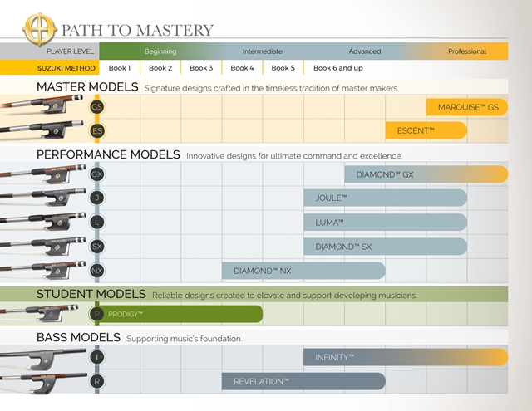Click the P badge for Prodigy
Viewport: 532px width, 411px height.
pos(97,314)
